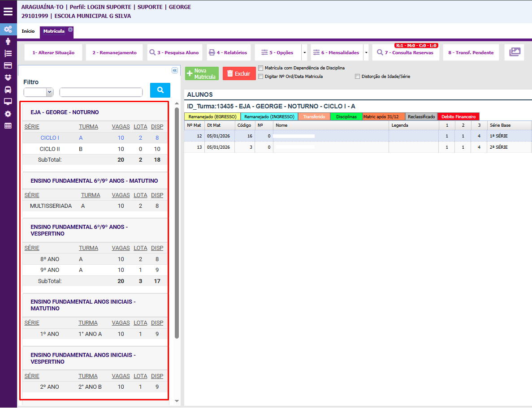
Task: Close the Matrícula tab
Action: point(70,30)
